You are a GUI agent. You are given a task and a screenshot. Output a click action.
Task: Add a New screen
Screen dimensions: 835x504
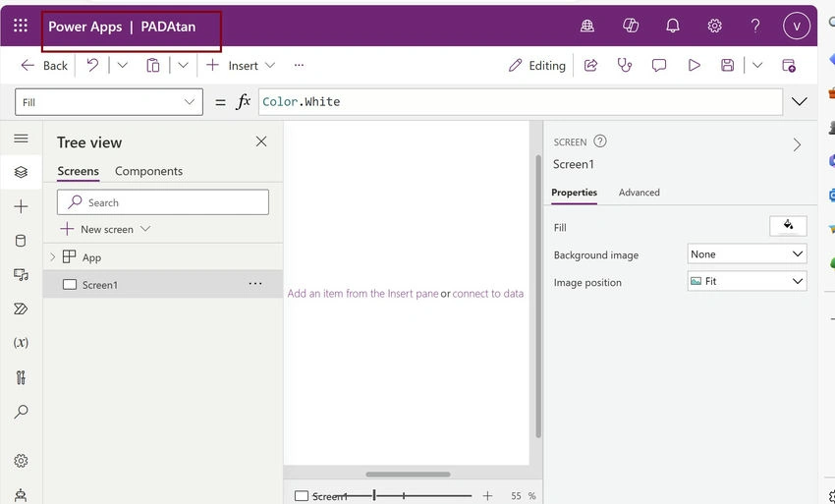[105, 229]
